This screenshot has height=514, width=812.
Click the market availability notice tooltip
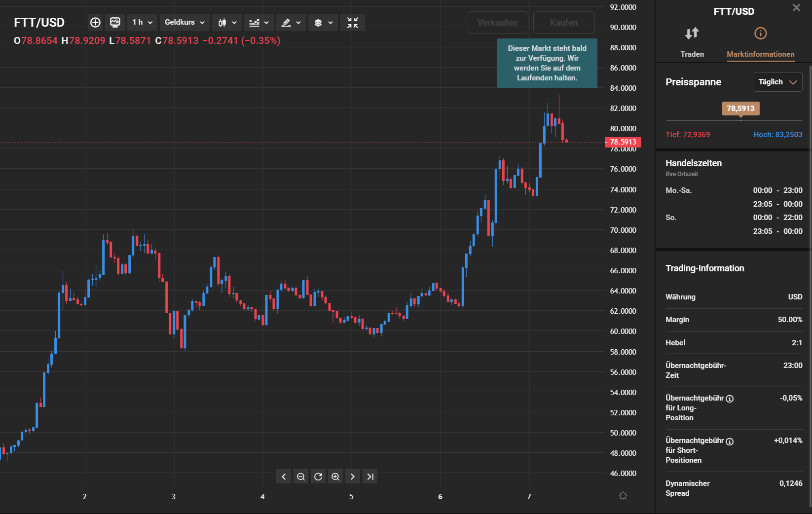click(x=547, y=63)
